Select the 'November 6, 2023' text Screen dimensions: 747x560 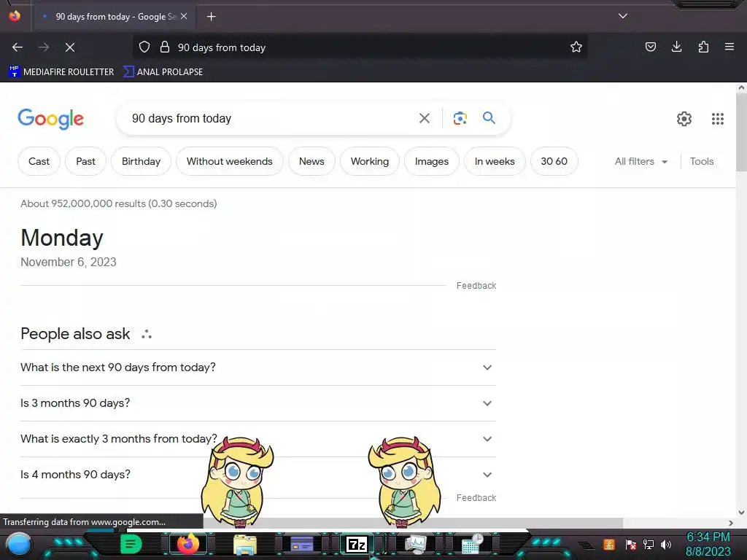pyautogui.click(x=69, y=262)
